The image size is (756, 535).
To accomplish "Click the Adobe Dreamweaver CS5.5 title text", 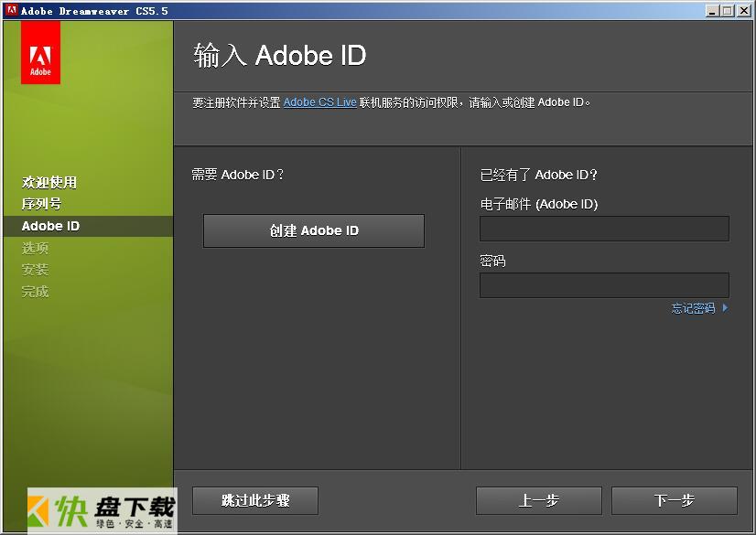I will pos(94,11).
